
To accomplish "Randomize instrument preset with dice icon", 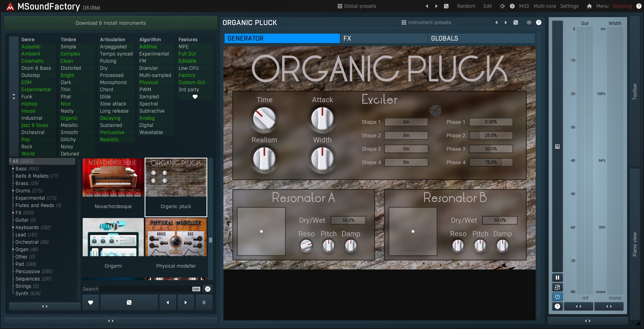I will tap(515, 22).
